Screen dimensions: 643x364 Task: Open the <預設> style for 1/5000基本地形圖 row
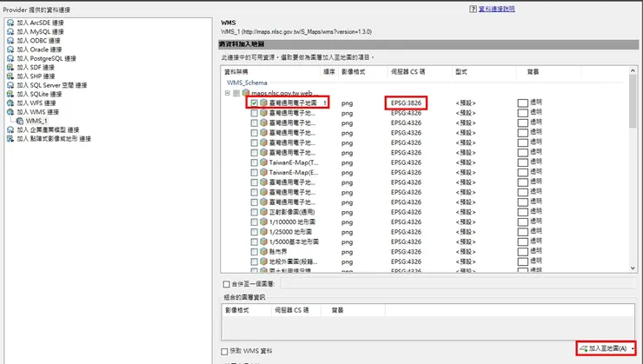(466, 242)
